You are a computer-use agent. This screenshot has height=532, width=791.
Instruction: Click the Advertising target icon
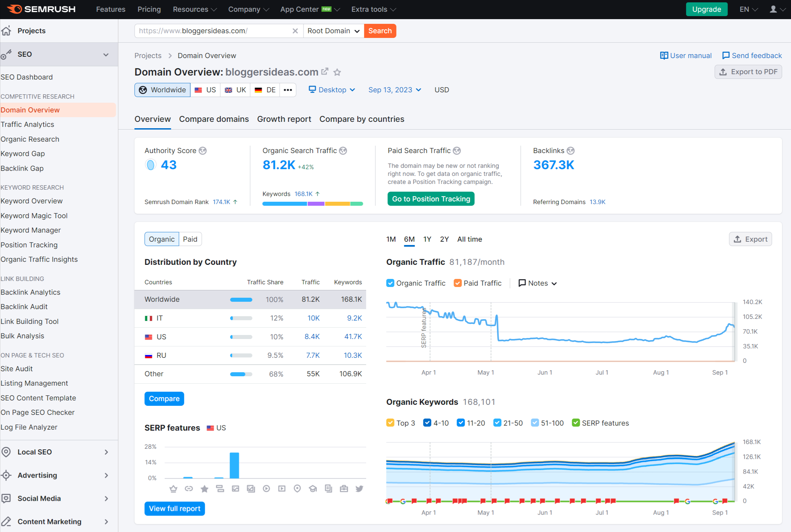coord(6,475)
